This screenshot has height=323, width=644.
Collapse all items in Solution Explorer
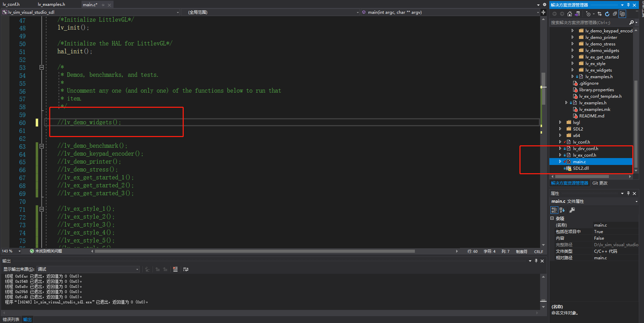(615, 14)
